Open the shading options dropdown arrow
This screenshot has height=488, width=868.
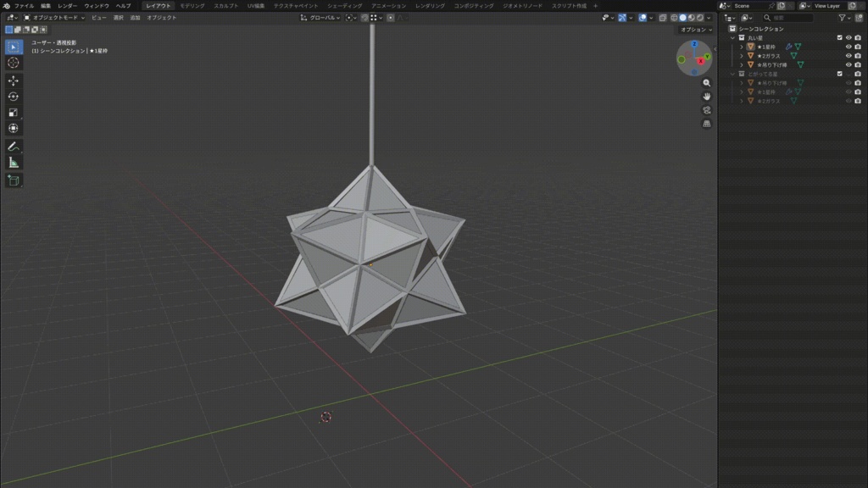[x=709, y=18]
